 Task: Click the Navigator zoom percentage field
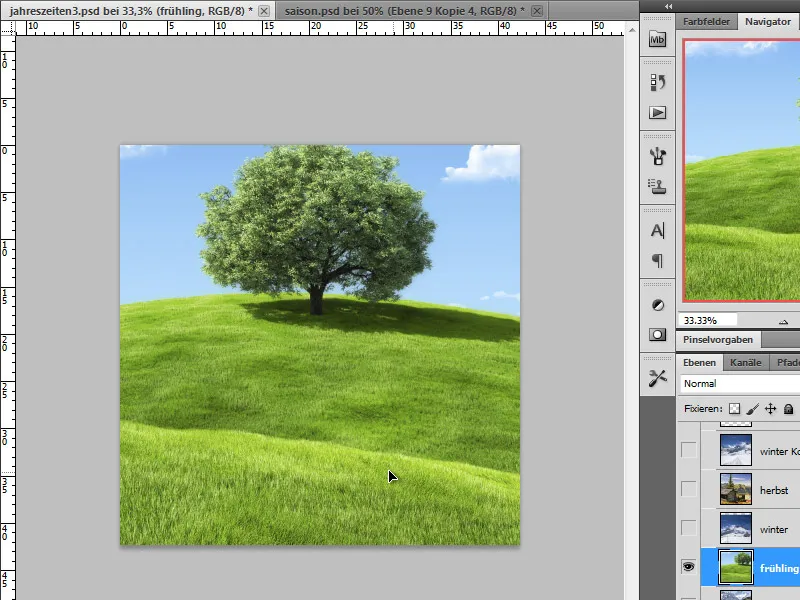click(x=708, y=320)
